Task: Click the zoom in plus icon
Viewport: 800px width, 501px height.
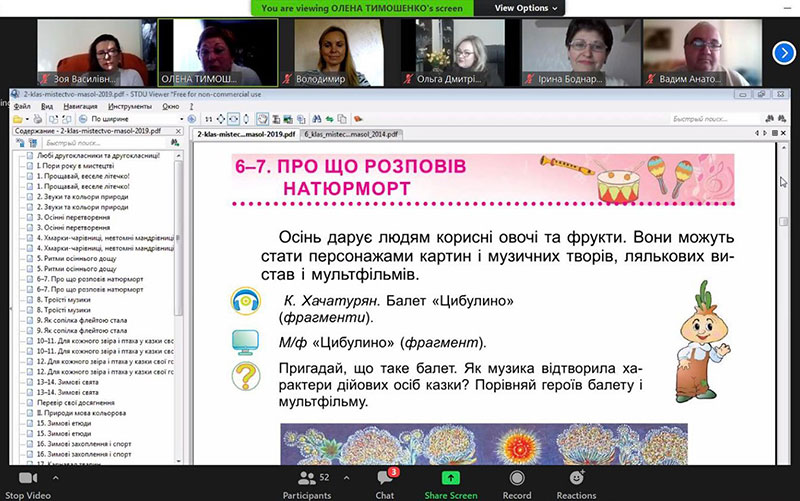Action: coord(192,119)
